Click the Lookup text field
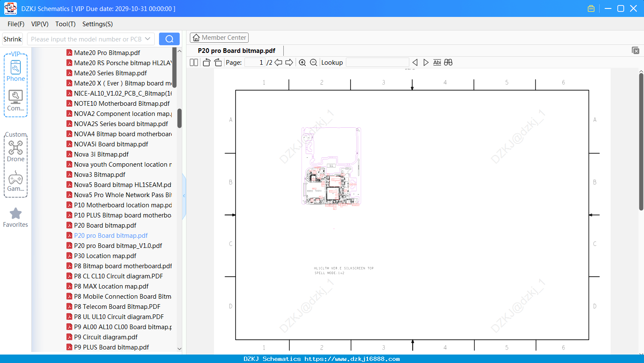Screen dimensions: 644x363 [377, 63]
